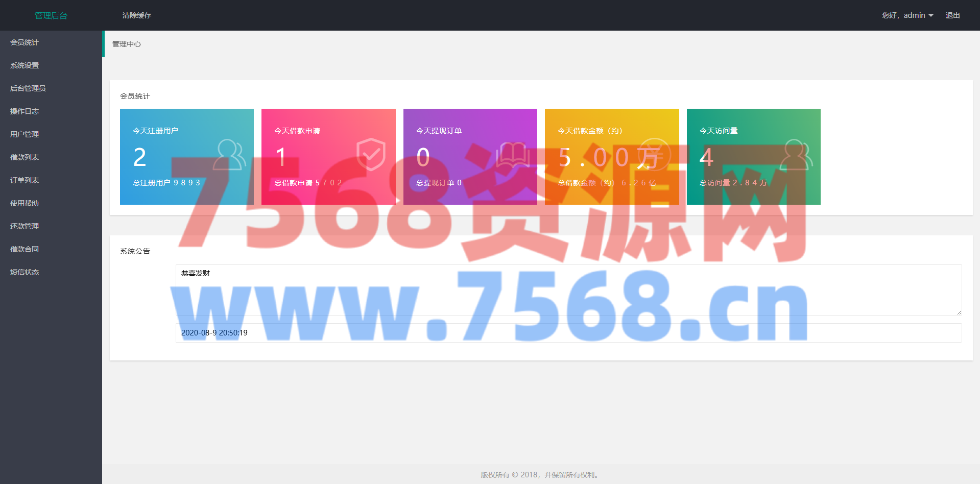Navigate to 订单列表 in the sidebar
The image size is (980, 484).
click(x=25, y=180)
